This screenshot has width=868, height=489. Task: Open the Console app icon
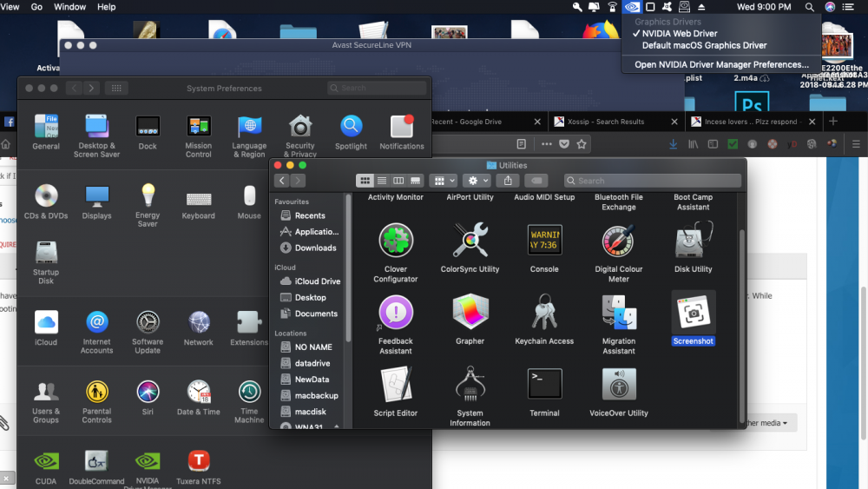pos(544,241)
